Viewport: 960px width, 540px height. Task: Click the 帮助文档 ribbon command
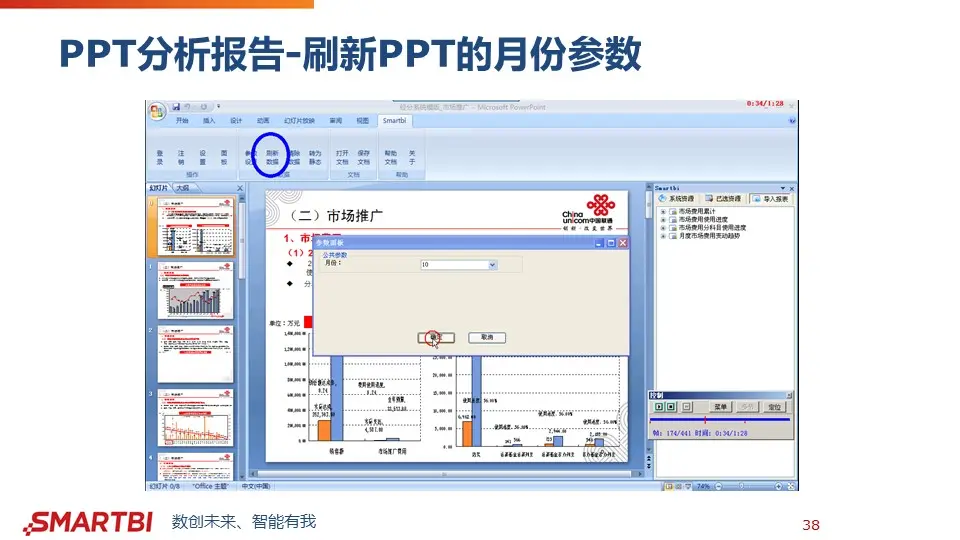click(391, 157)
